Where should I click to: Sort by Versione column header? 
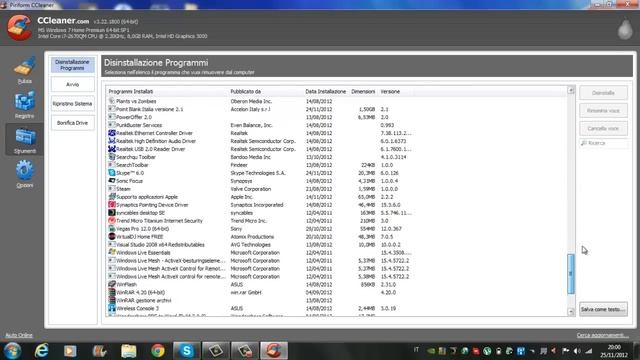[x=390, y=91]
